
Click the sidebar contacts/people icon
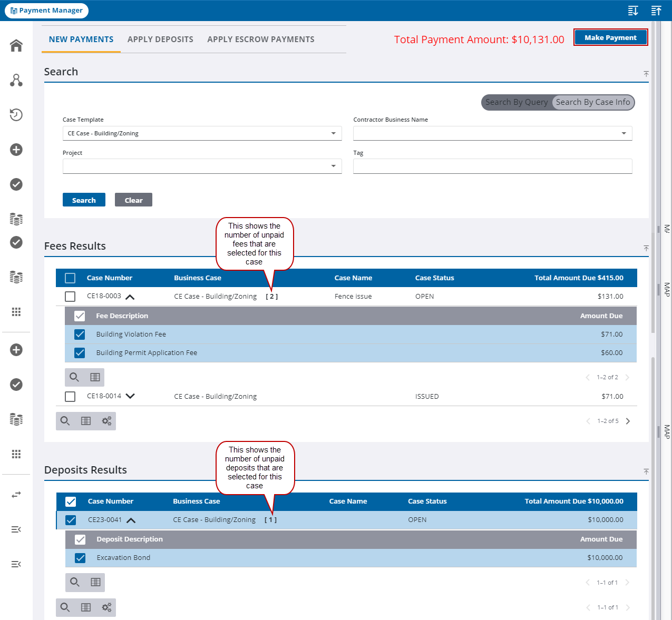tap(16, 80)
